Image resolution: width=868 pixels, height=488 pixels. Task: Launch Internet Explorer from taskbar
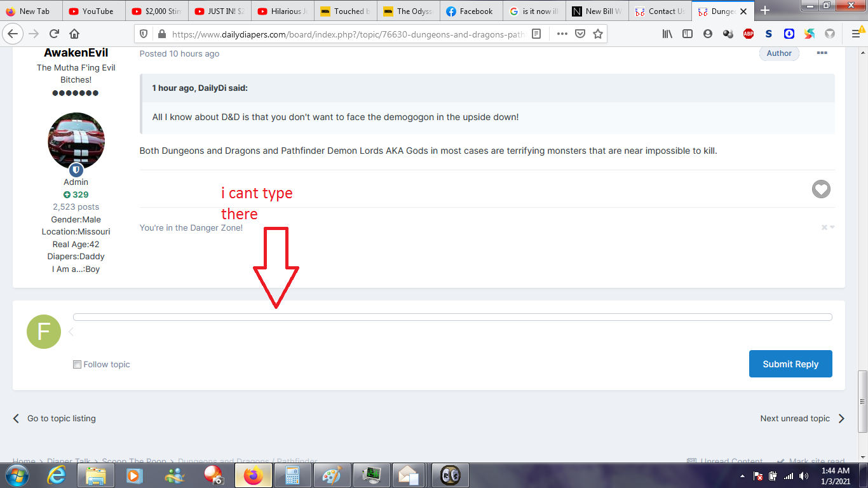click(57, 475)
